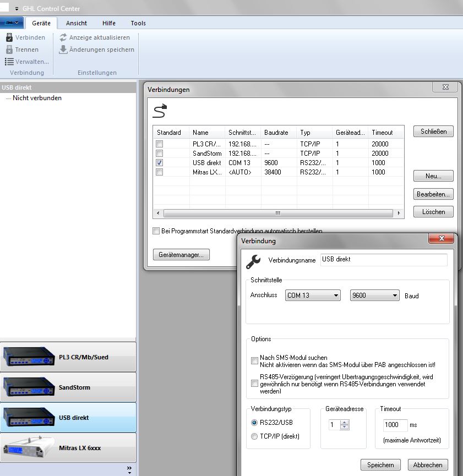Switch to the Ansicht ribbon tab
This screenshot has height=476, width=463.
(77, 23)
